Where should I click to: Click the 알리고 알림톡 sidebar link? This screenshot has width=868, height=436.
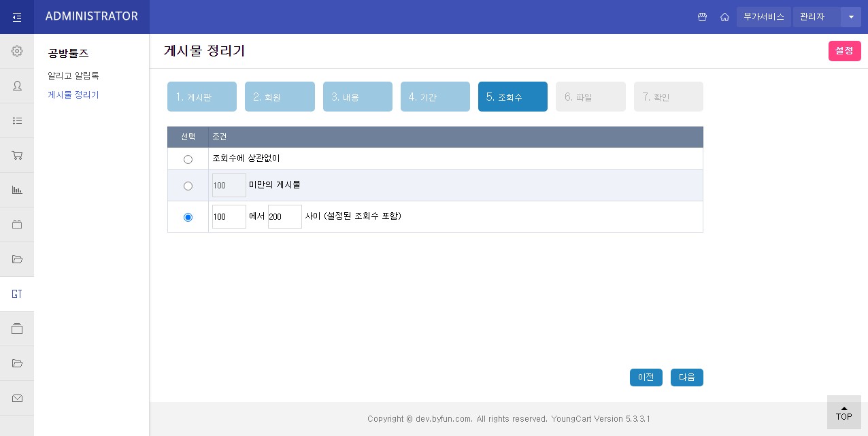[73, 76]
